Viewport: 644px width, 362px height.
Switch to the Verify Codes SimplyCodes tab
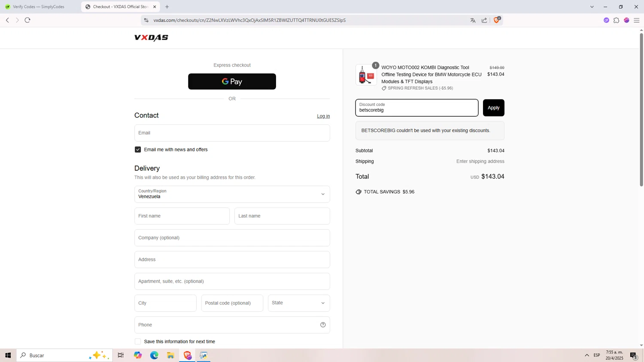point(39,7)
